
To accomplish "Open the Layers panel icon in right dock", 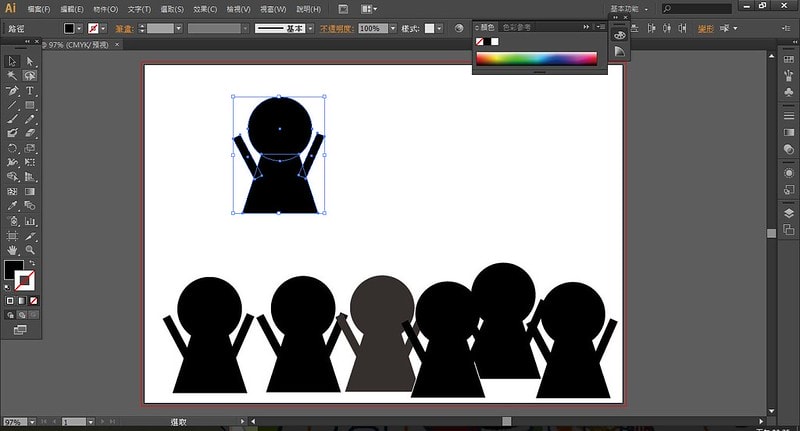I will (x=788, y=213).
